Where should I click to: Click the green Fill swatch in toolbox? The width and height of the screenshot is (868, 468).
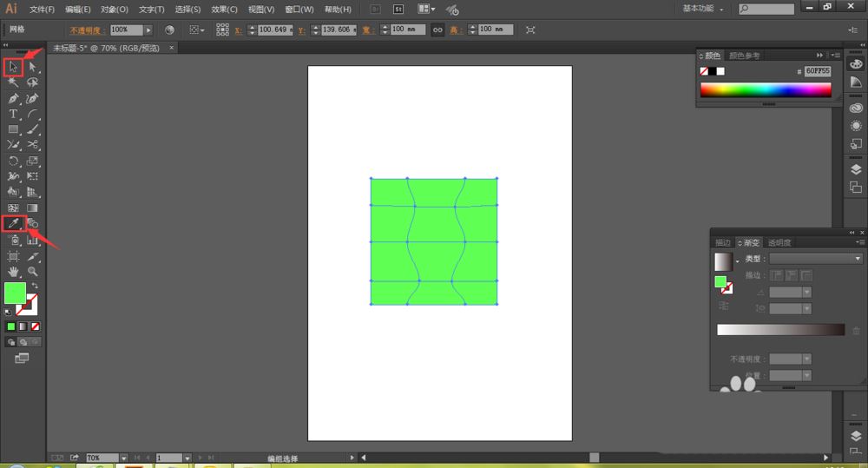[15, 293]
